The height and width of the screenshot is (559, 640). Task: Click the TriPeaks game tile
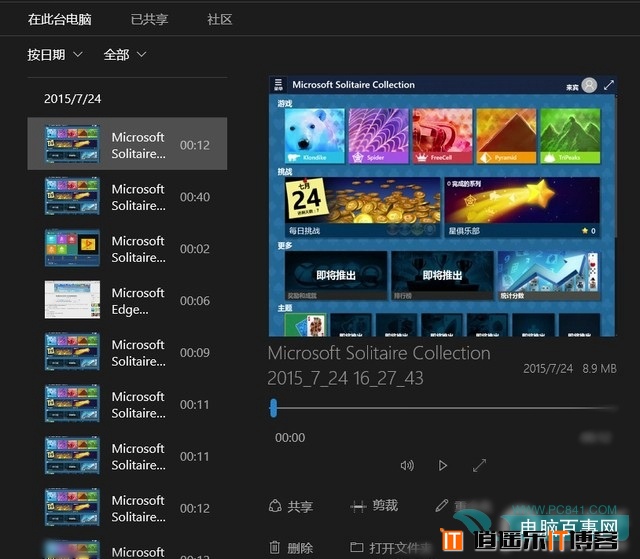570,136
